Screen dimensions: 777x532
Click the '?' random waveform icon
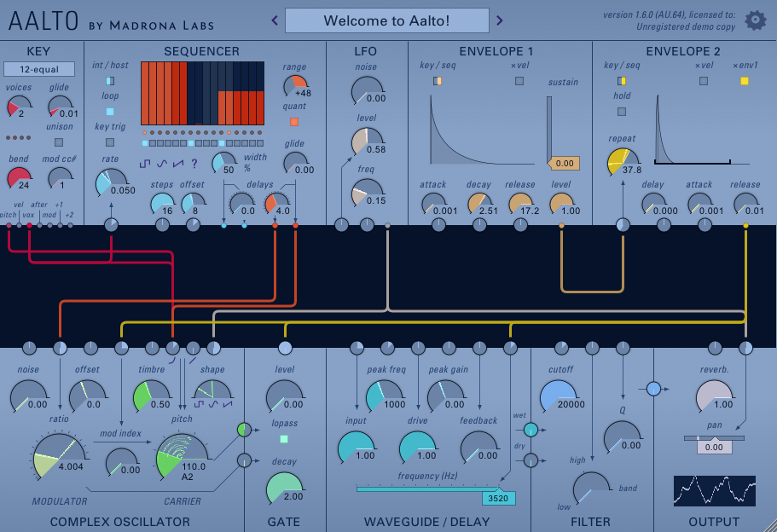194,164
